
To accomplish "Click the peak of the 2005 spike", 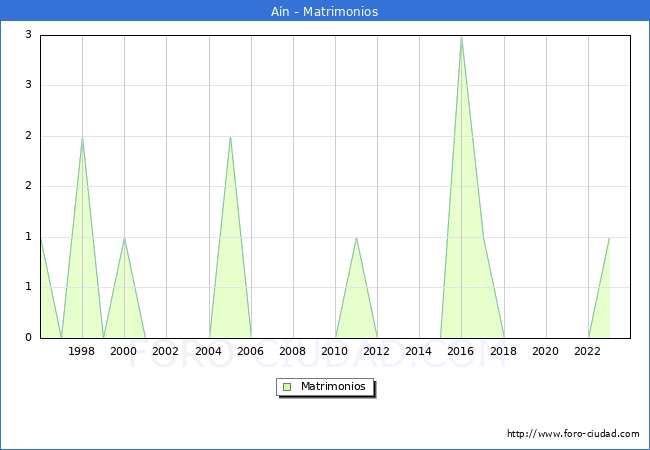I will (230, 137).
